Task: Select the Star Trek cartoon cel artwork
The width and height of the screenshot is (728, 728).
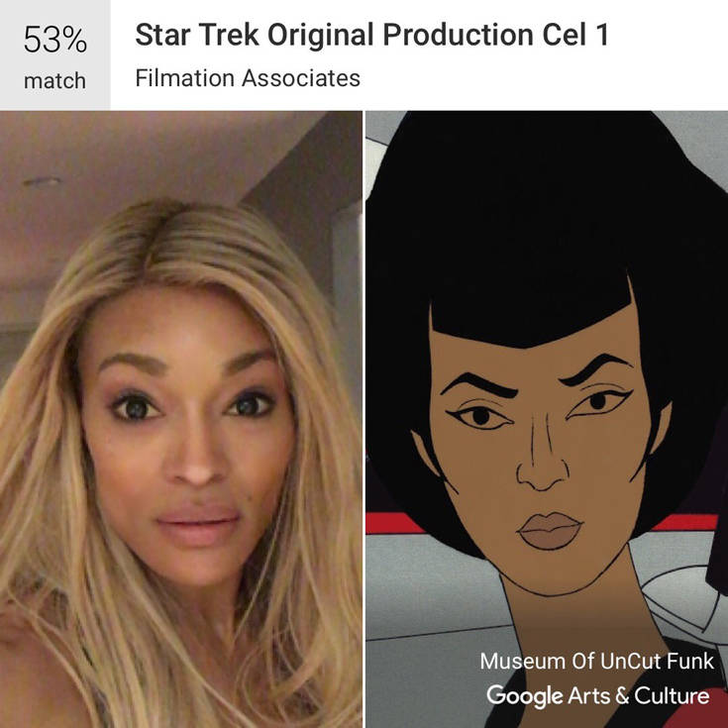Action: pos(547,419)
